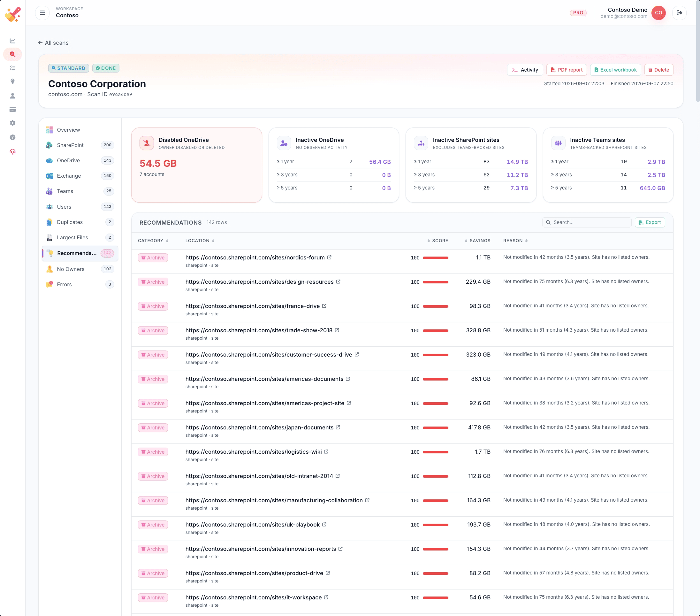Viewport: 700px width, 616px height.
Task: Open the task list sidebar icon
Action: tap(13, 68)
